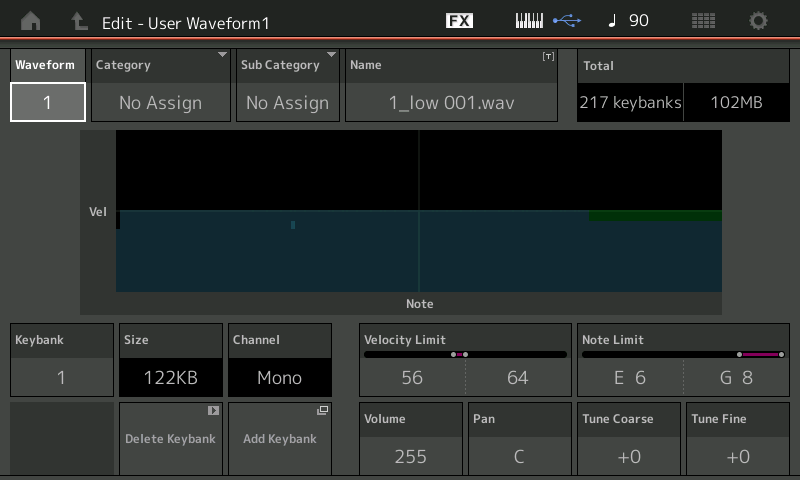Adjust the Velocity Limit range slider
This screenshot has height=480, width=800.
(465, 354)
